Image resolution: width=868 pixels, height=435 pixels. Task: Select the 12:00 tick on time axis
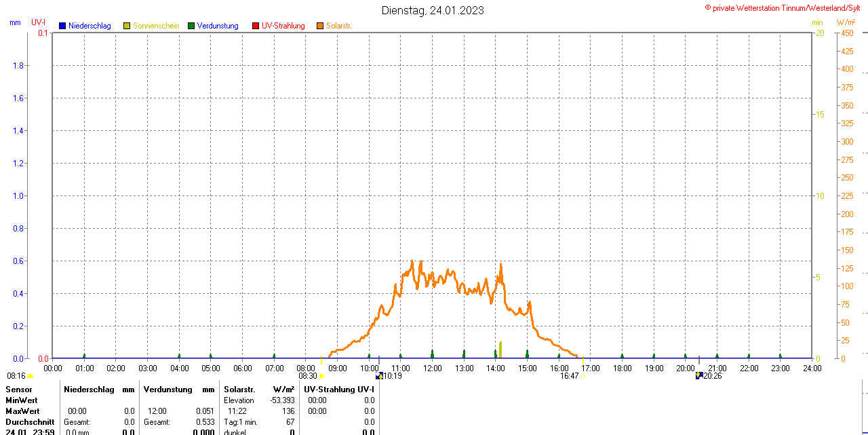click(x=432, y=368)
